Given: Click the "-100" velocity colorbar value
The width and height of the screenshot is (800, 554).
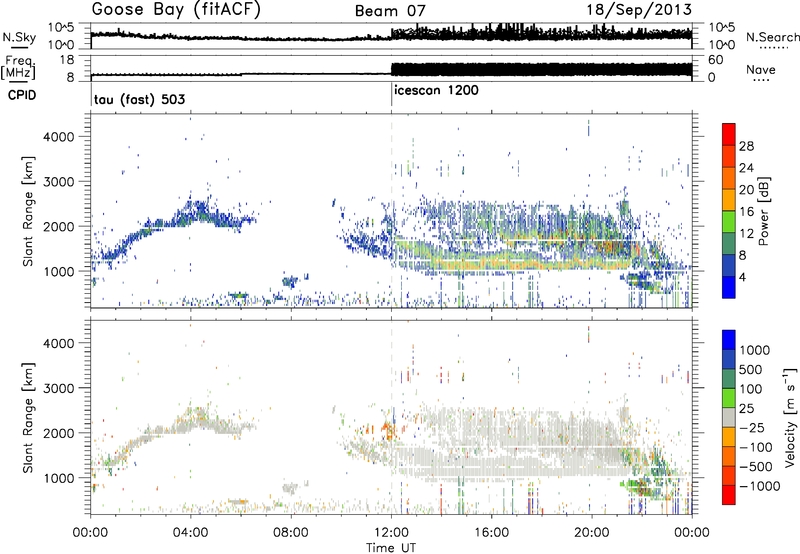Looking at the screenshot, I should [756, 447].
